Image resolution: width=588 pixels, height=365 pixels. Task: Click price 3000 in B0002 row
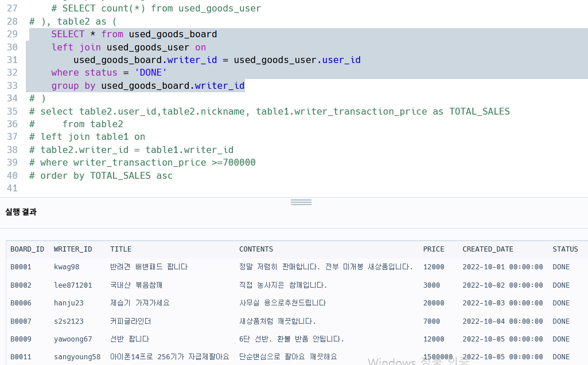click(x=431, y=285)
